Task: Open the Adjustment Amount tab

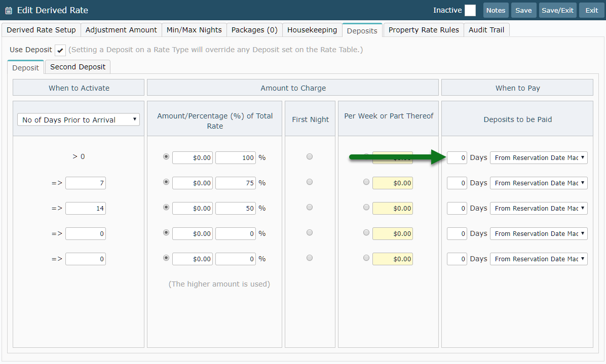Action: (121, 30)
